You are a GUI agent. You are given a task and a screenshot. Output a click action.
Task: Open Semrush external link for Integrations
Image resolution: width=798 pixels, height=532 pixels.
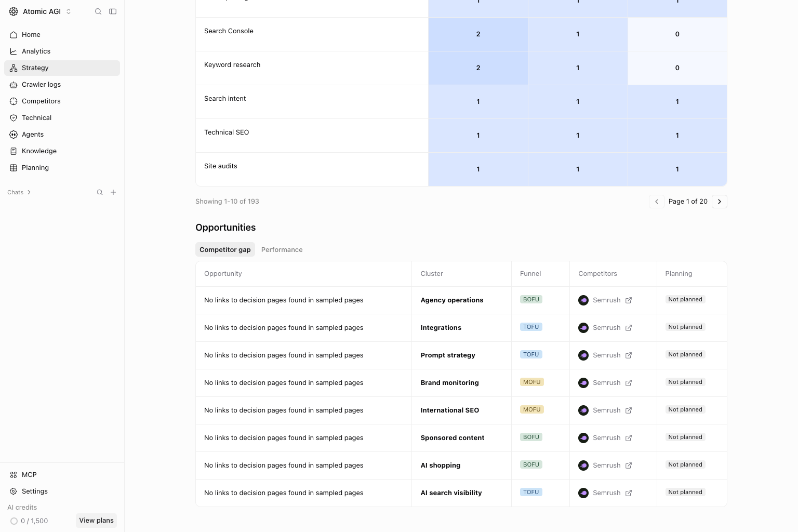(x=629, y=328)
